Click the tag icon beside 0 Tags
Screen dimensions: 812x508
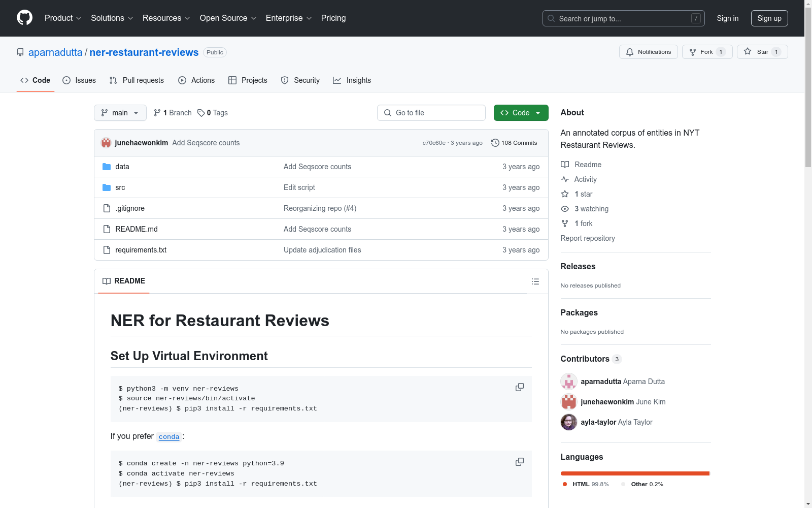[201, 113]
